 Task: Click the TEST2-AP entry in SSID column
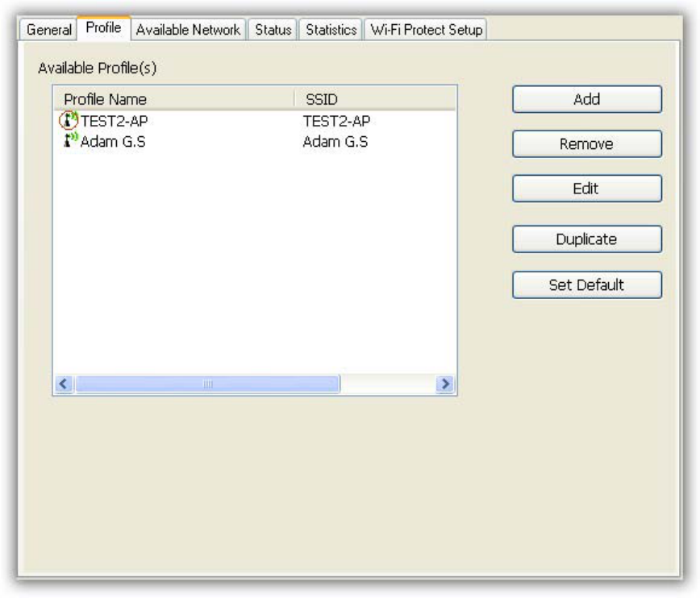click(336, 121)
